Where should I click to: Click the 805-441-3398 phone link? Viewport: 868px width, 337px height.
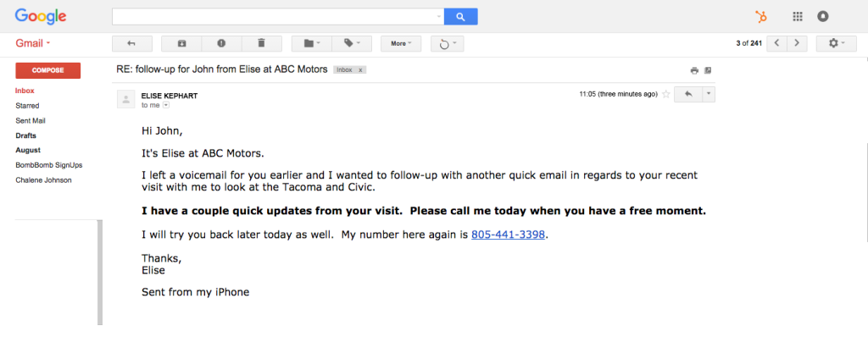coord(509,235)
